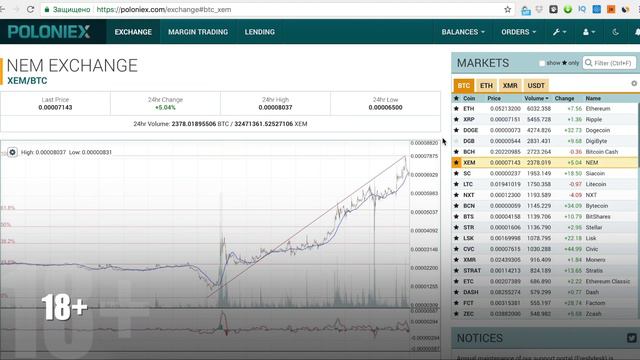Switch to BTC markets tab
The image size is (640, 360).
(464, 85)
